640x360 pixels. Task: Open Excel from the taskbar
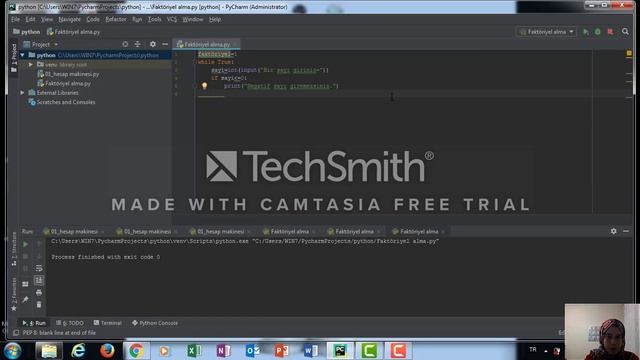point(194,351)
